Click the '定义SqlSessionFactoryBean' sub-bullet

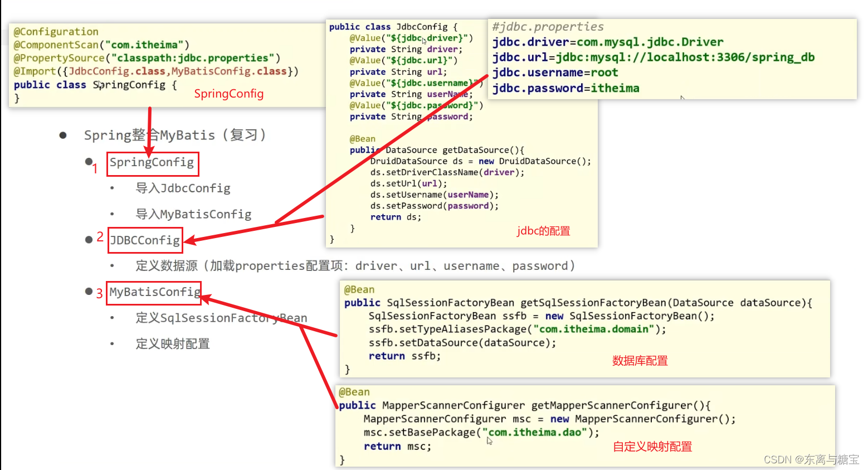tap(221, 318)
